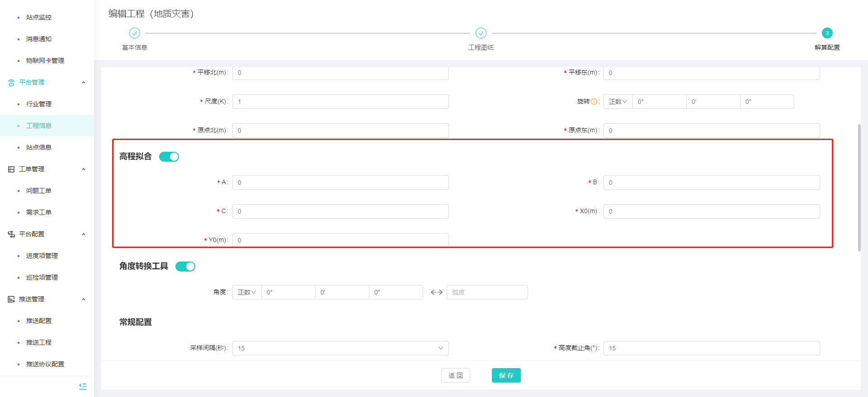The height and width of the screenshot is (397, 868).
Task: Go to 推送协议配置 menu item
Action: 45,364
